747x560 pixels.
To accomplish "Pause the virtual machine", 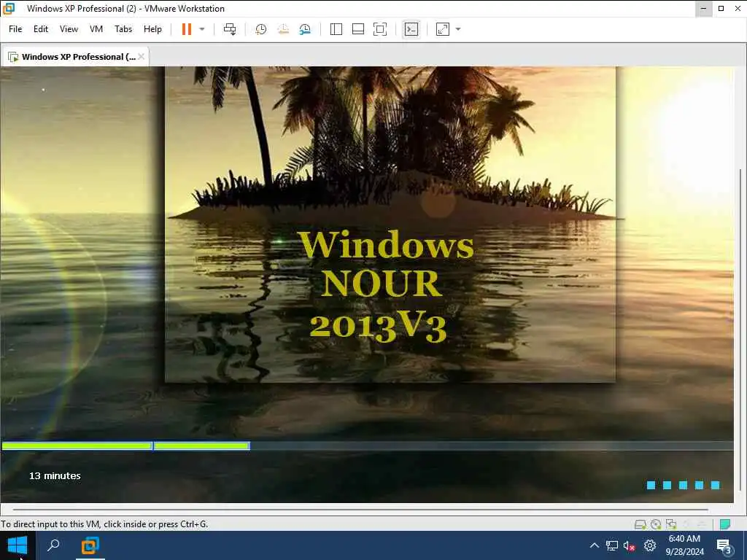I will pos(186,29).
